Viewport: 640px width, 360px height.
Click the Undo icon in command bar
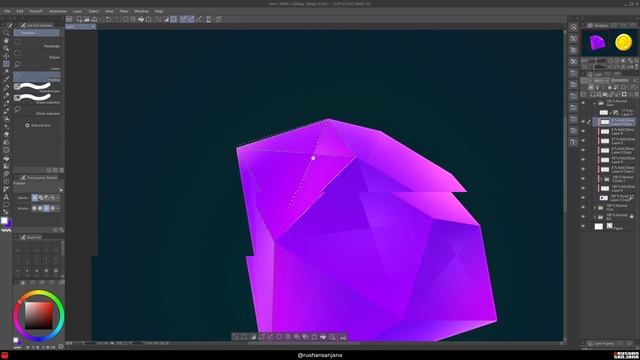108,19
